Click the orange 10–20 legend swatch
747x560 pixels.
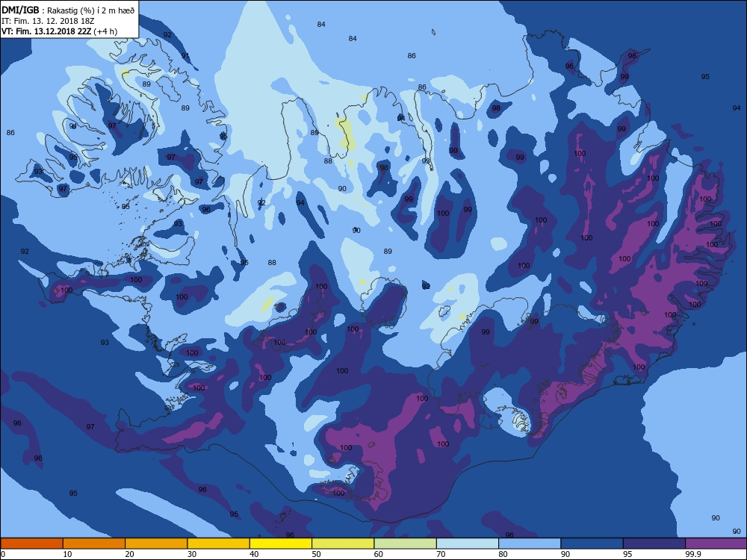tap(94, 544)
